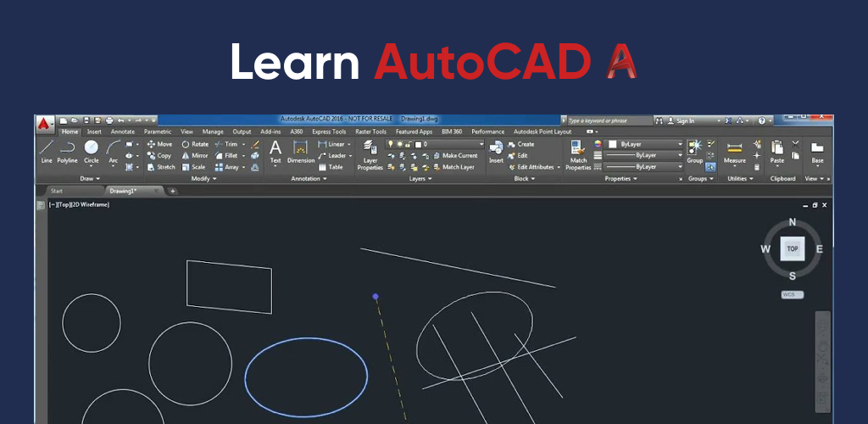Image resolution: width=868 pixels, height=424 pixels.
Task: Click Create block button
Action: 521,144
